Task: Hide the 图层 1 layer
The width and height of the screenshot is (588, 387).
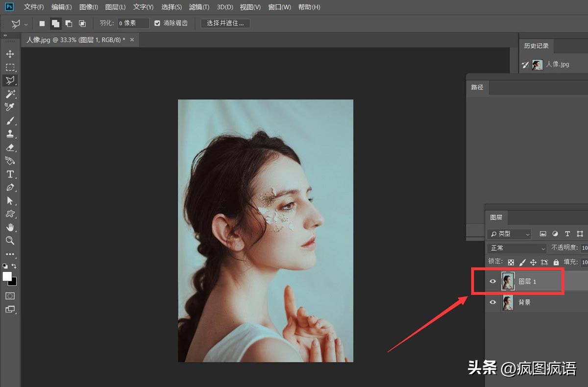Action: [x=493, y=281]
